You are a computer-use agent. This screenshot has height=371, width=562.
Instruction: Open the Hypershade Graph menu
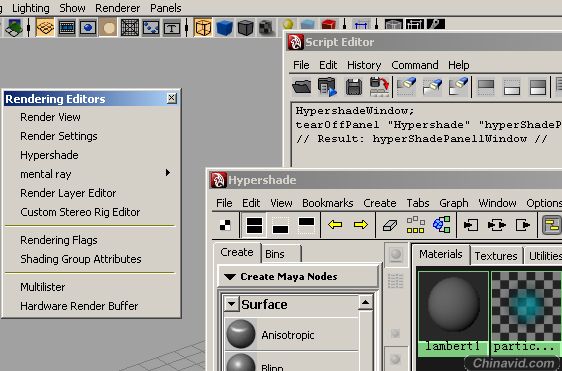(x=454, y=203)
